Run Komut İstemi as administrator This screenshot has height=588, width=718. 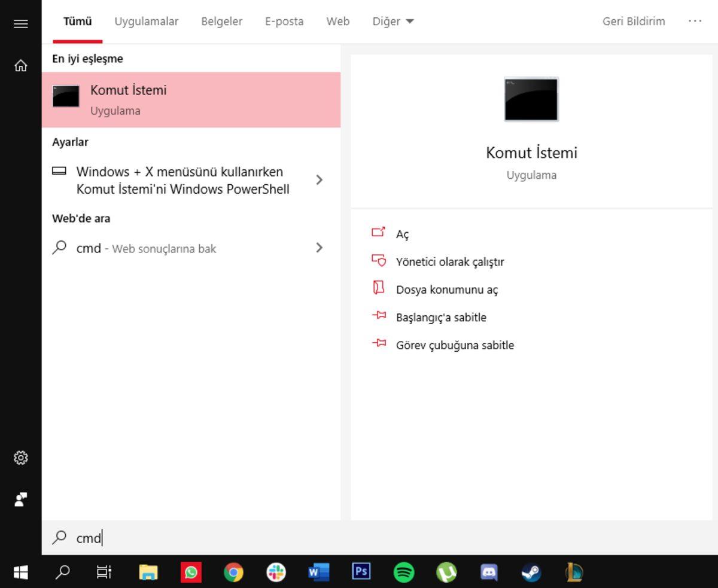pyautogui.click(x=450, y=261)
